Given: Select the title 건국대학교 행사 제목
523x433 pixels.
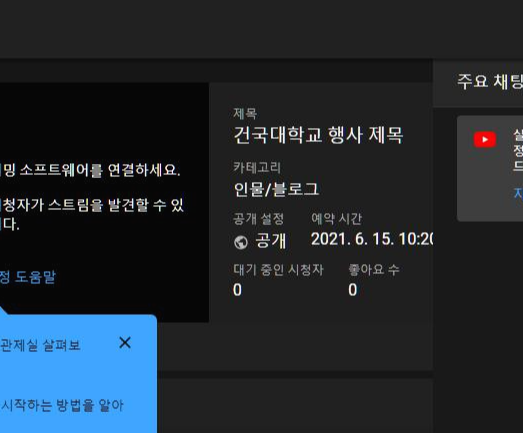Looking at the screenshot, I should coord(318,135).
